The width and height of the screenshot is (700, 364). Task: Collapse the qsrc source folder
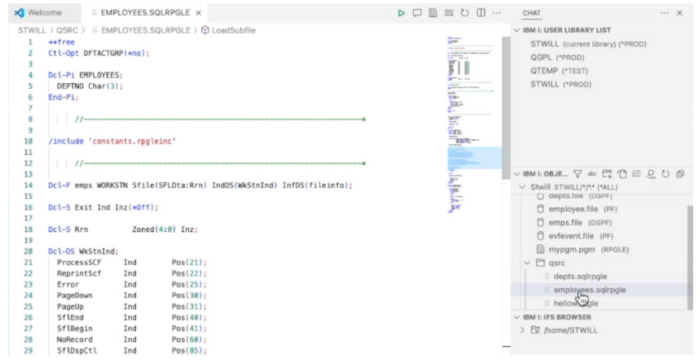coord(527,263)
